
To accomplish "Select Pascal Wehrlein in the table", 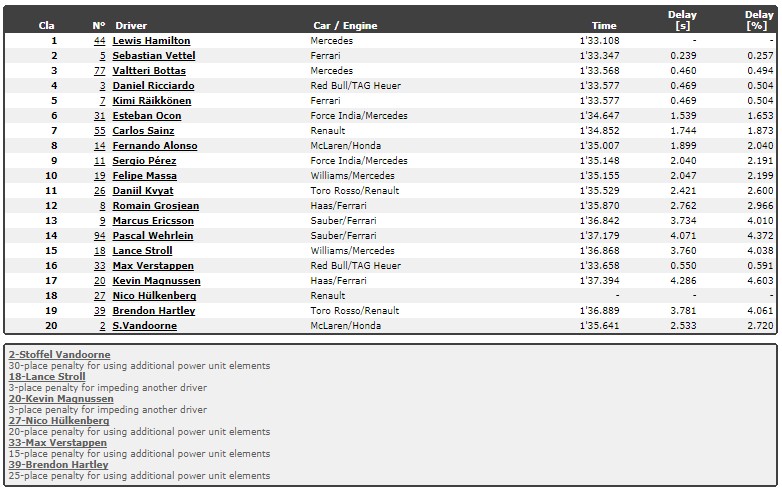I will click(x=153, y=235).
